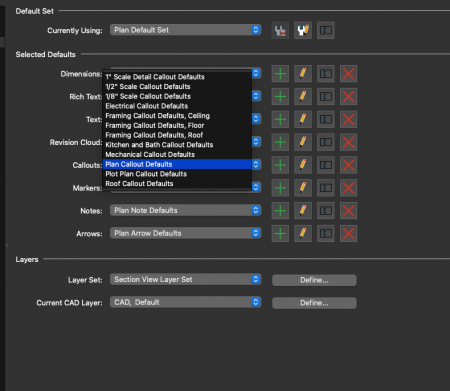Edit Arrows defaults with pencil icon
450x391 pixels.
coord(303,234)
